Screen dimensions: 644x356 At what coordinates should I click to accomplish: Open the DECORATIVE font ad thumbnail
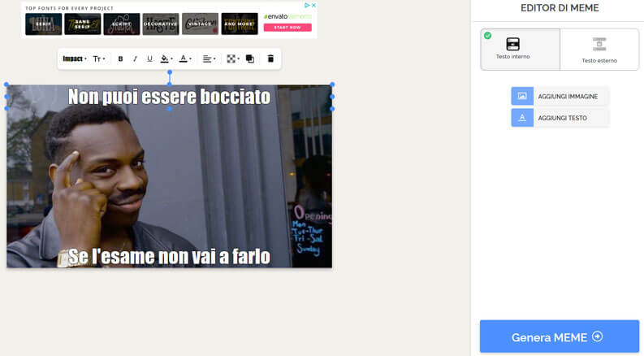coord(161,24)
